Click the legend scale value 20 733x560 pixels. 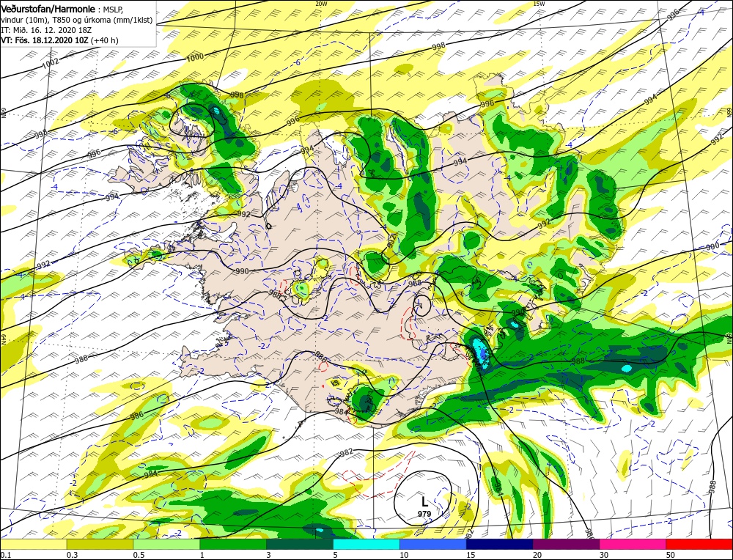tap(537, 555)
